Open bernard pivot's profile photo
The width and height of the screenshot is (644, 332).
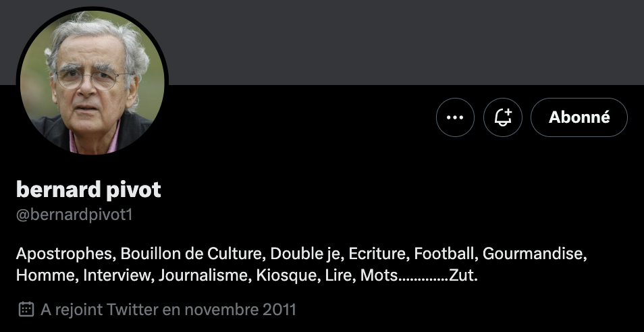pos(92,82)
